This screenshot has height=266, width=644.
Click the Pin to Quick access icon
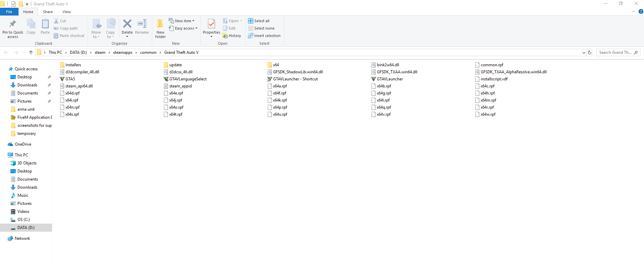(13, 24)
